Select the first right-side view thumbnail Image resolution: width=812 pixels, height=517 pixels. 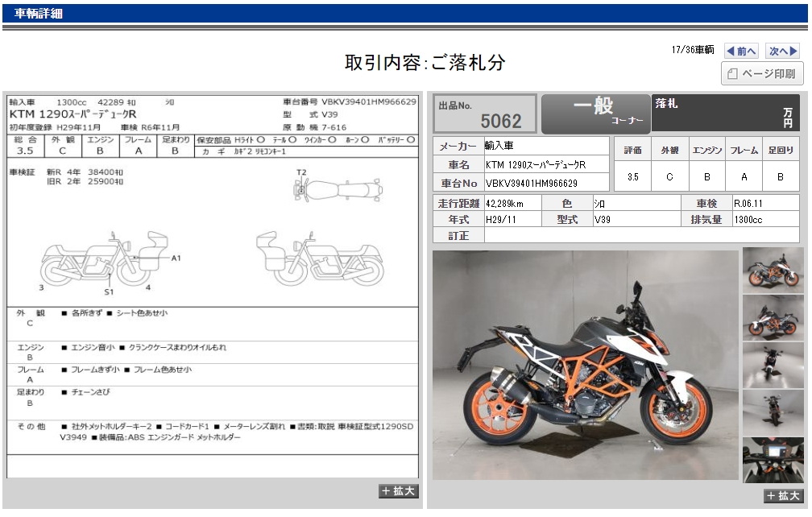pos(773,270)
